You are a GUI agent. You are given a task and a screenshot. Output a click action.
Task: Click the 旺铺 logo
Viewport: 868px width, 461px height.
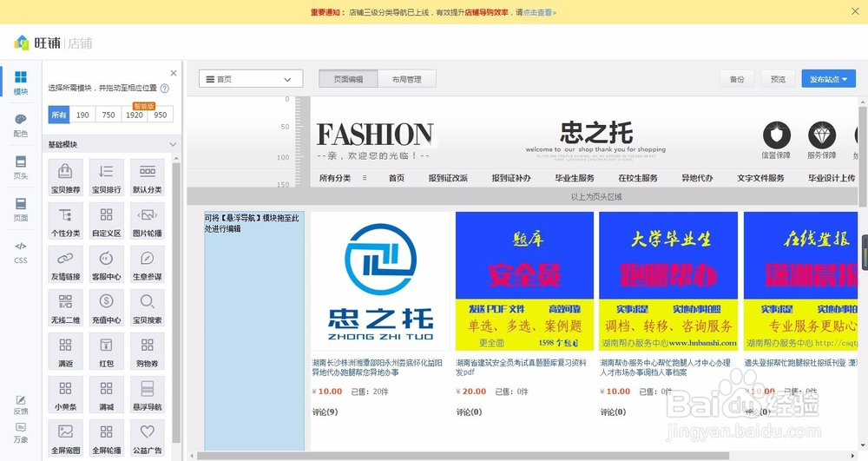click(37, 43)
